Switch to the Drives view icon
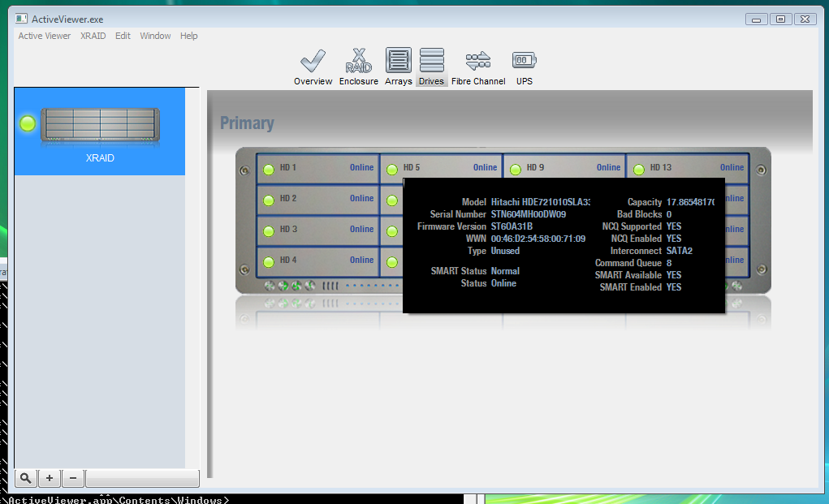 click(431, 61)
